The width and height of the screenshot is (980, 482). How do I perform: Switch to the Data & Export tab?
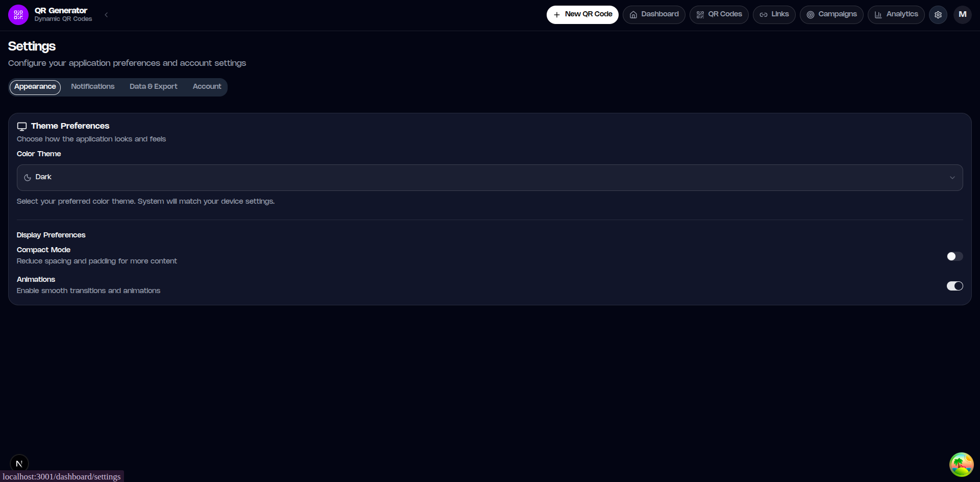pyautogui.click(x=154, y=87)
